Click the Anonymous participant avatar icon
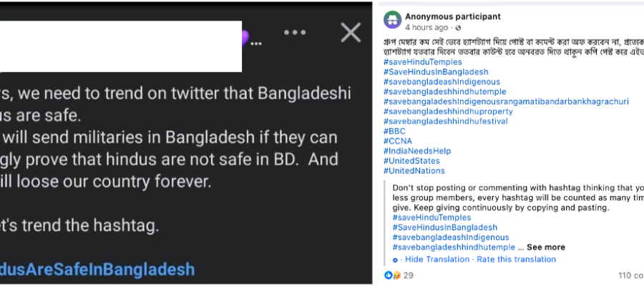 click(x=393, y=20)
